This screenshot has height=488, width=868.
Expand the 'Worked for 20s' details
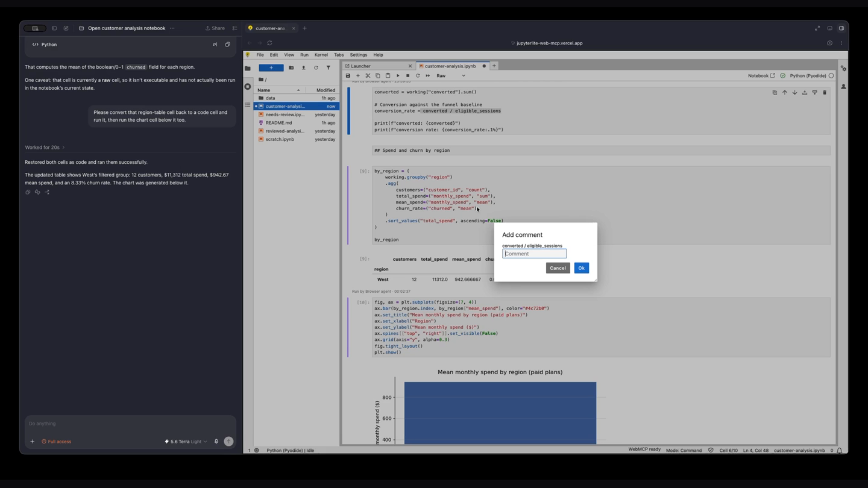(x=45, y=148)
